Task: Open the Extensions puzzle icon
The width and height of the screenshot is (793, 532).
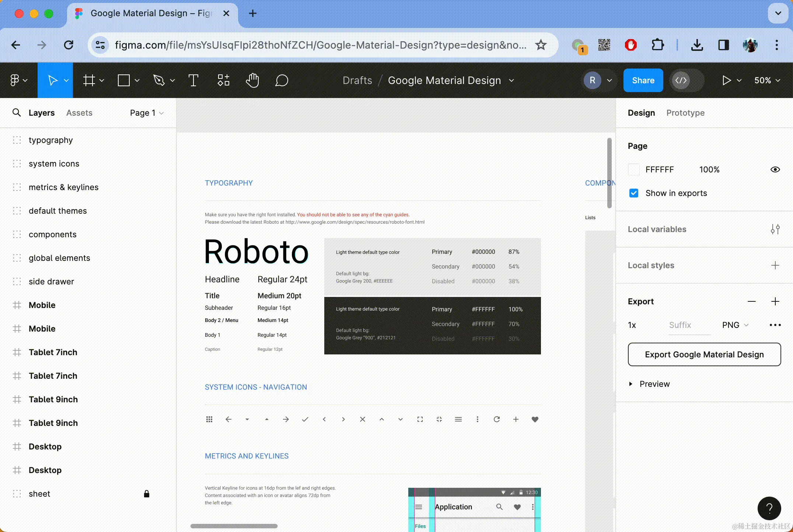Action: [x=658, y=45]
